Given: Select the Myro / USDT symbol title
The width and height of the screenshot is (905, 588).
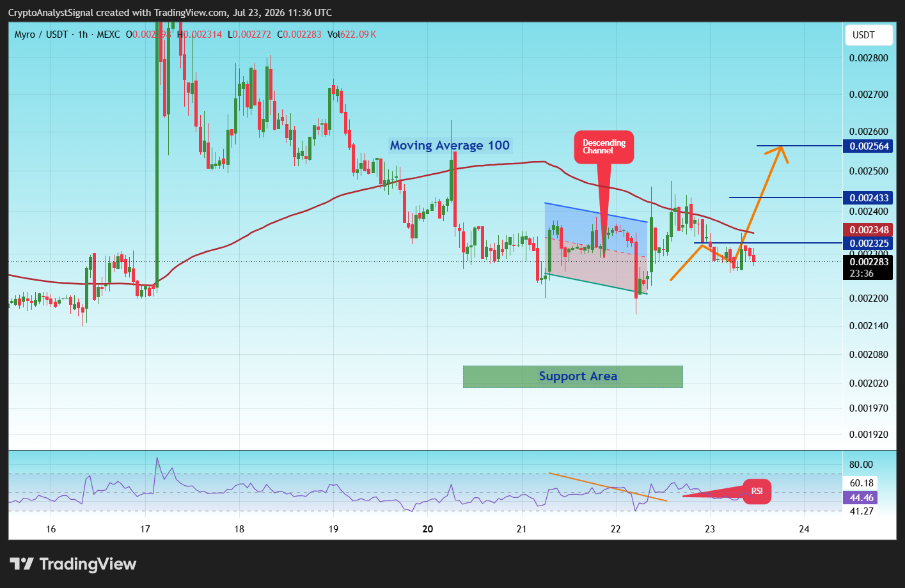Looking at the screenshot, I should point(41,35).
